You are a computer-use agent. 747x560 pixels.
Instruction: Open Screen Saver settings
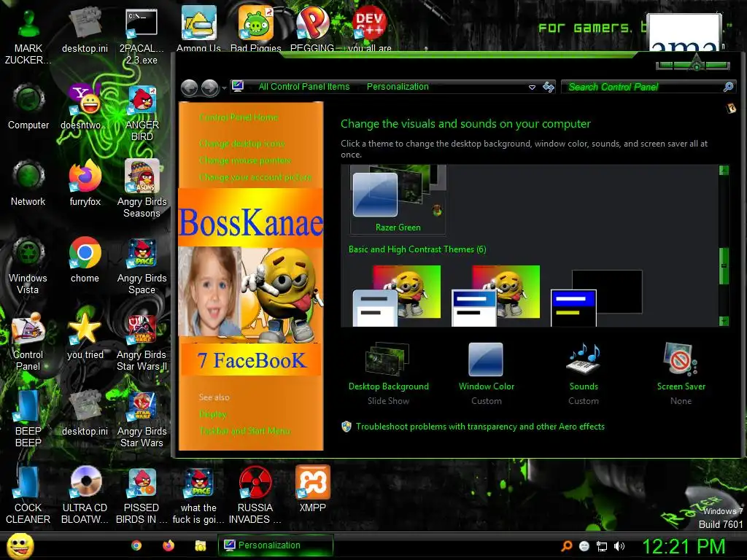click(681, 374)
